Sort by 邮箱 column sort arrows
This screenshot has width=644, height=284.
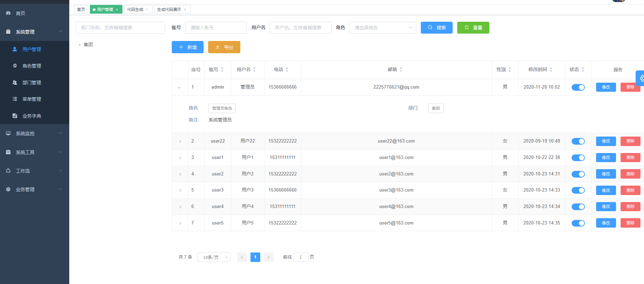(401, 70)
